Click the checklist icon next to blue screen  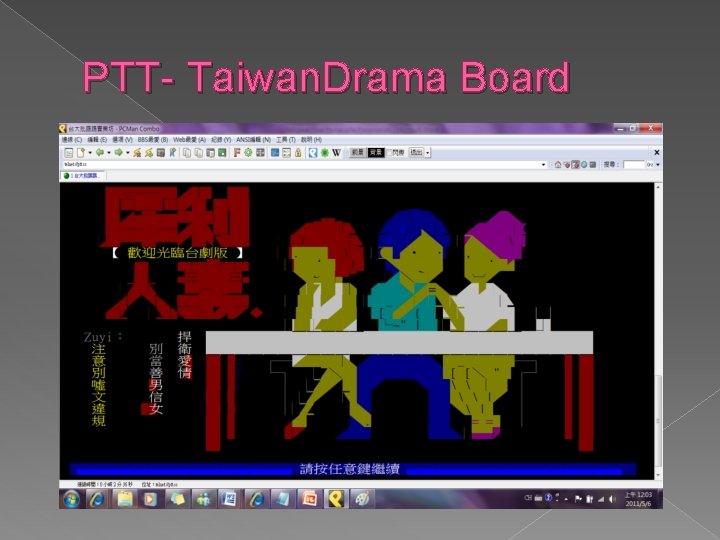point(287,152)
